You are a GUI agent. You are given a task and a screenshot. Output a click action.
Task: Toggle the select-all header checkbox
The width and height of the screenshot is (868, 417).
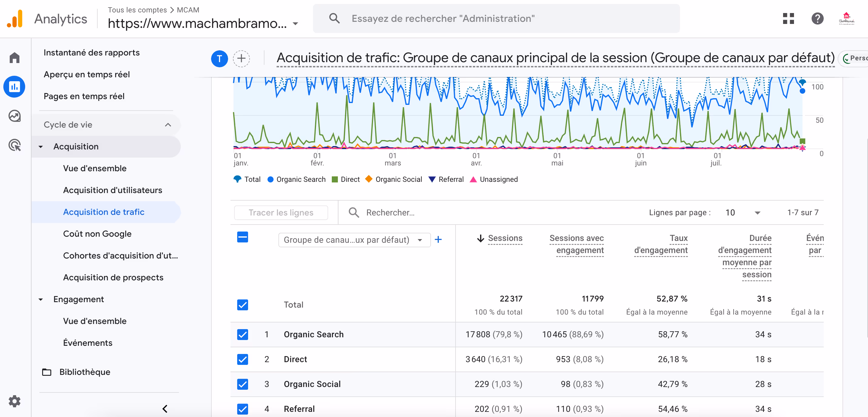tap(242, 237)
